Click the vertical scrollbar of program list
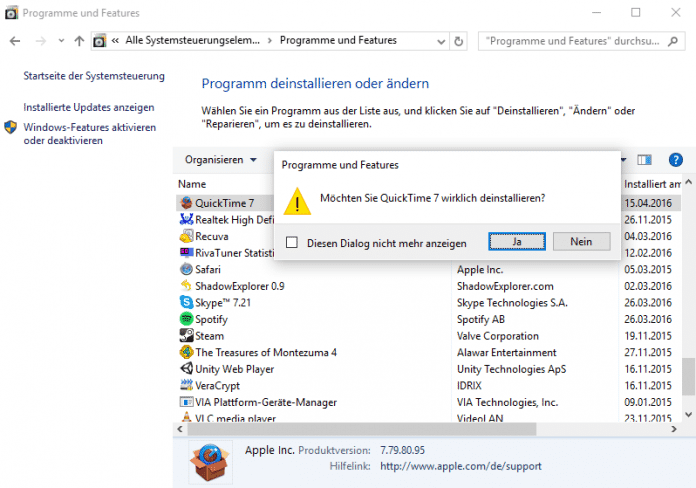The image size is (696, 488). 688,300
